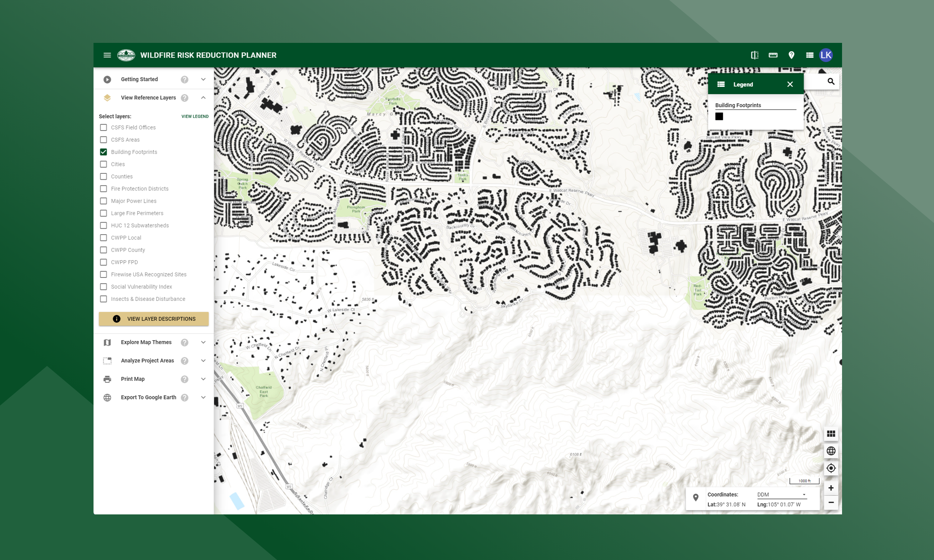Viewport: 934px width, 560px height.
Task: Enable Firewise USA Recognized Sites layer
Action: [x=103, y=274]
